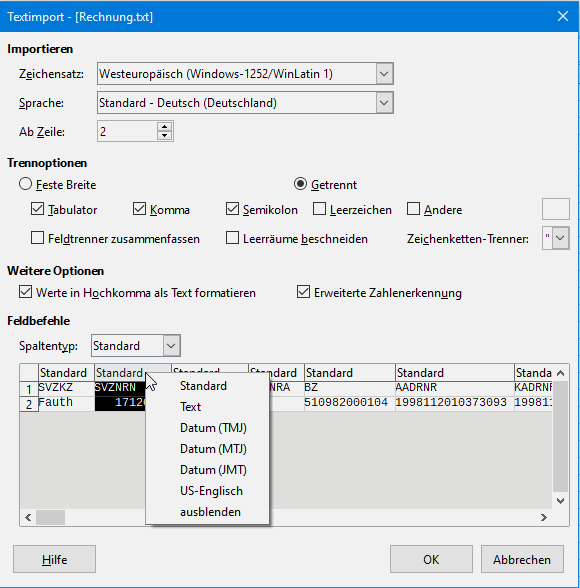Click the Hilfe button
Screen dimensions: 580x588
54,559
